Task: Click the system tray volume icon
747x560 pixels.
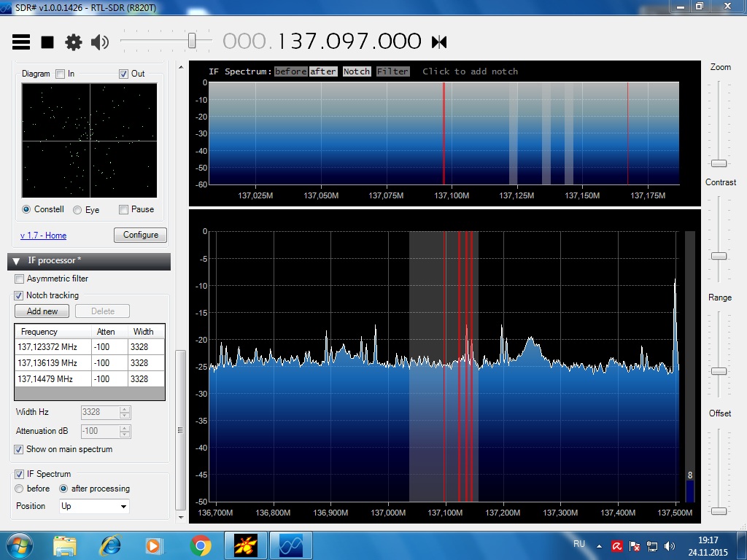Action: click(x=670, y=546)
